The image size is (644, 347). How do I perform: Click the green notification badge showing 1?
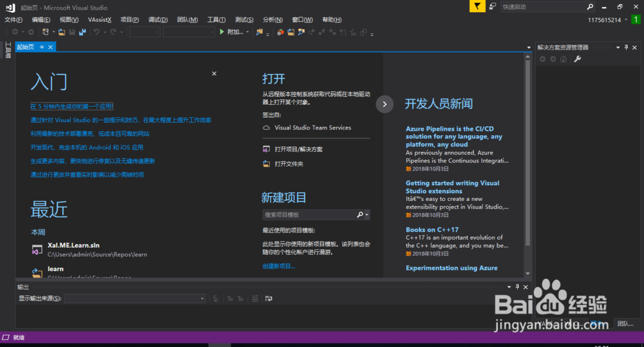pos(636,19)
